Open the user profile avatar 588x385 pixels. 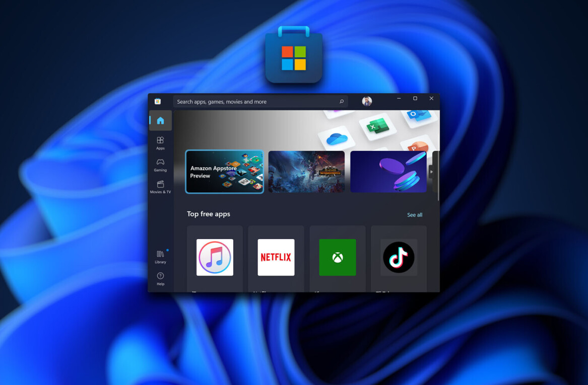click(367, 101)
